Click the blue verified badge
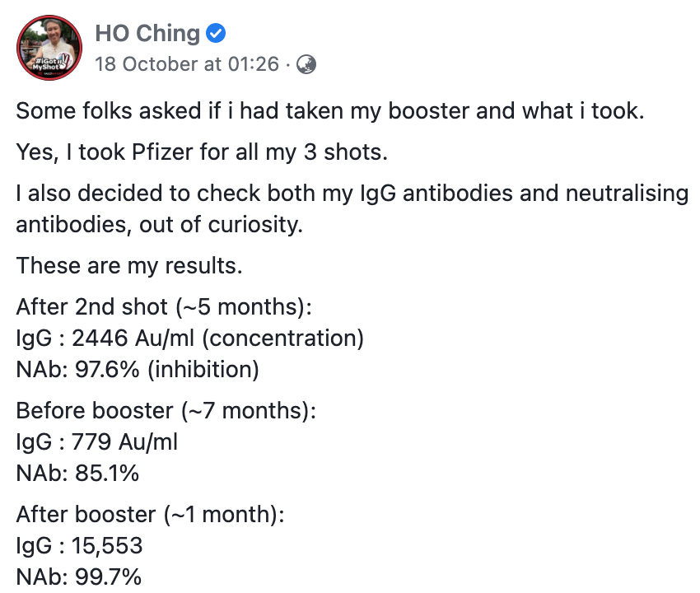The height and width of the screenshot is (593, 700). pos(216,34)
